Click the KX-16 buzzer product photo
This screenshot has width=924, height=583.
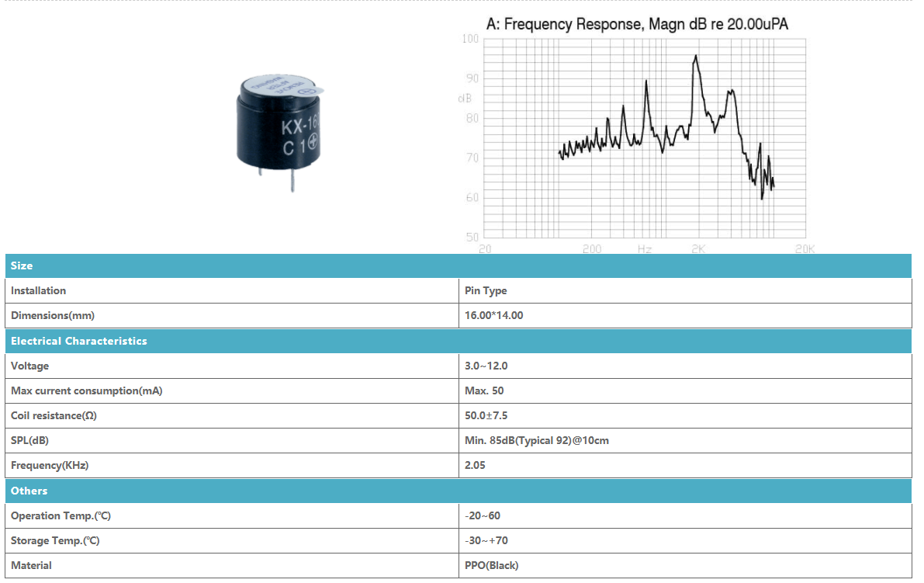281,133
